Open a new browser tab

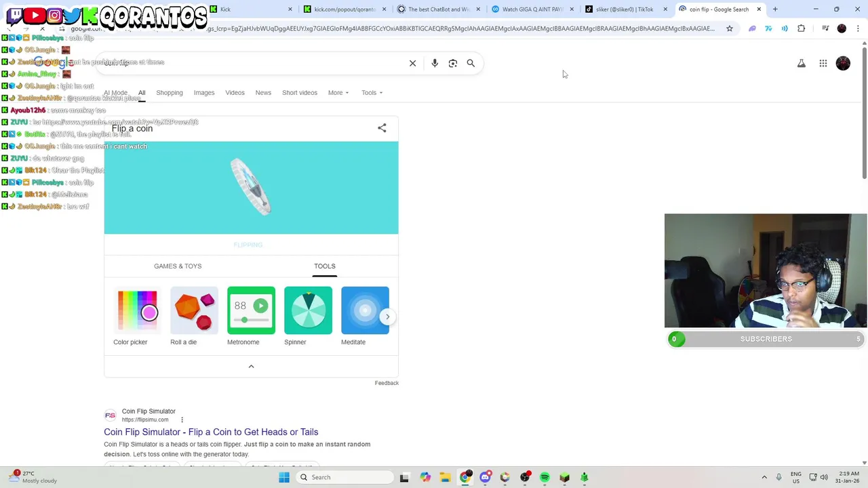pyautogui.click(x=775, y=9)
